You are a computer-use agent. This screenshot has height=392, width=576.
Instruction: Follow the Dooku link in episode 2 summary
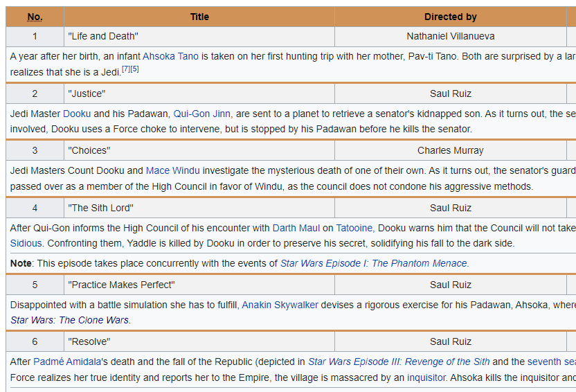[77, 114]
